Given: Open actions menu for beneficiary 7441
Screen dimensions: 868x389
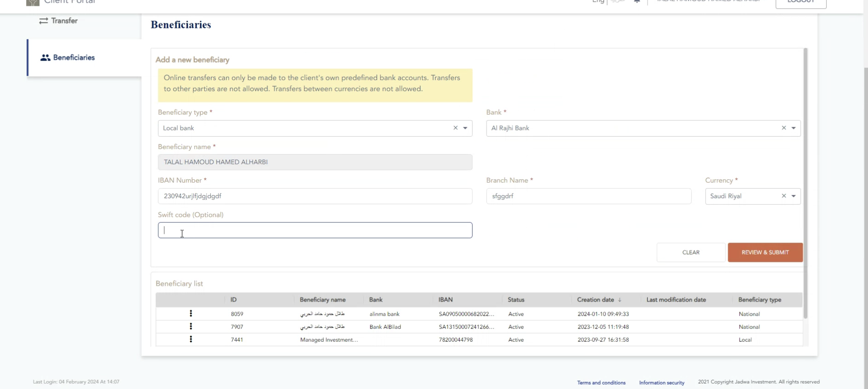Looking at the screenshot, I should 191,339.
